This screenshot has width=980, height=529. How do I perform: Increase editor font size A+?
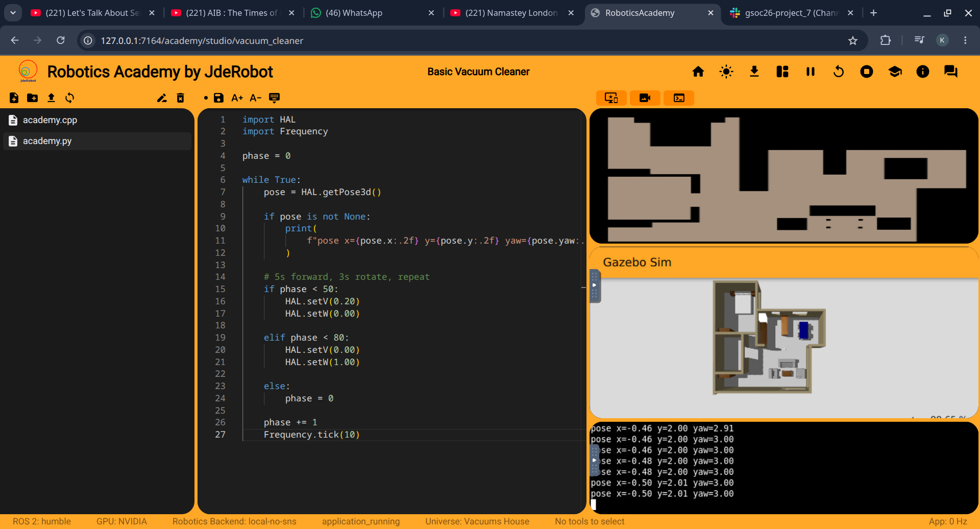(237, 98)
